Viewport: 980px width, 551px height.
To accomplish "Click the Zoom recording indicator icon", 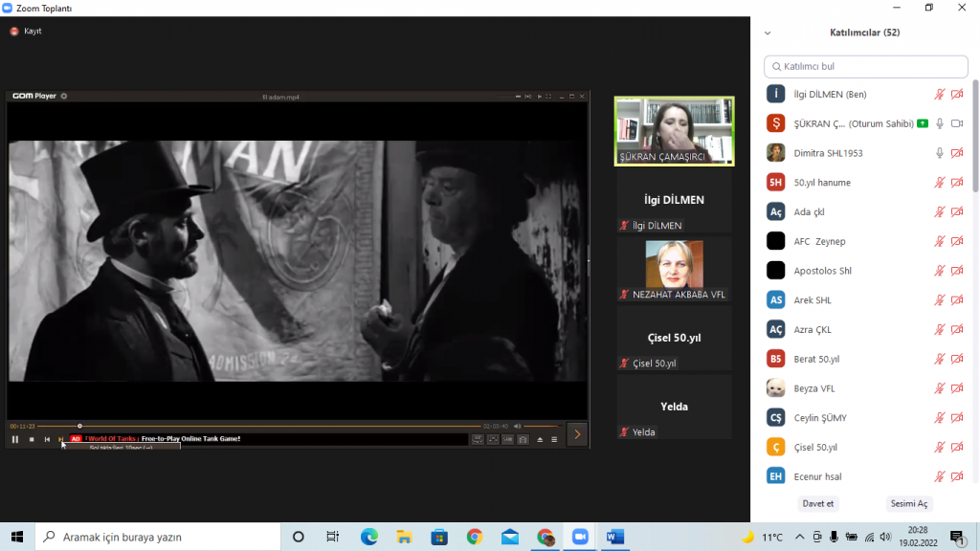I will pos(13,31).
